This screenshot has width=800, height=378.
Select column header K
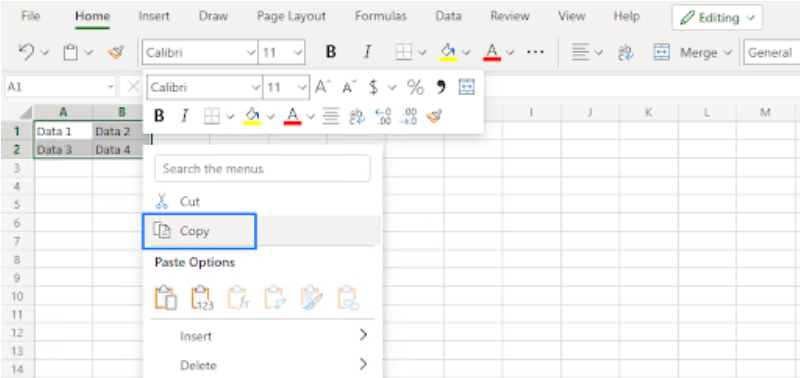[x=648, y=112]
